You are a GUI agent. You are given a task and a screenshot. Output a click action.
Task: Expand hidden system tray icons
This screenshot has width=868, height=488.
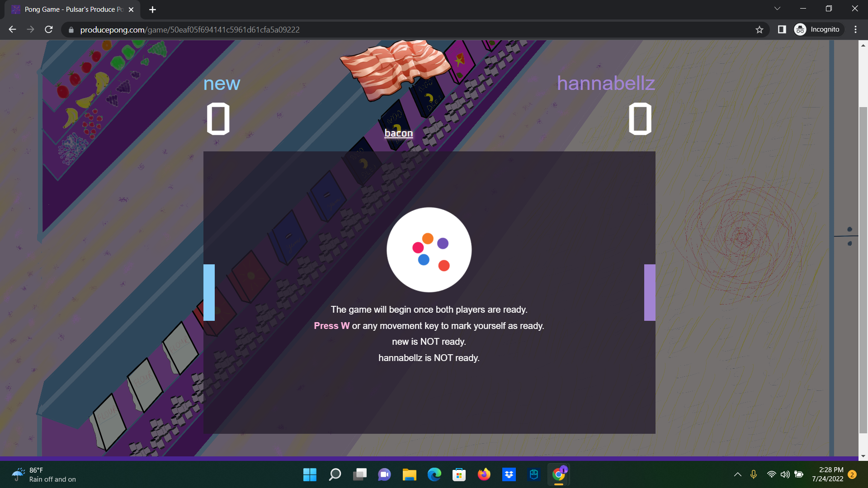click(737, 474)
